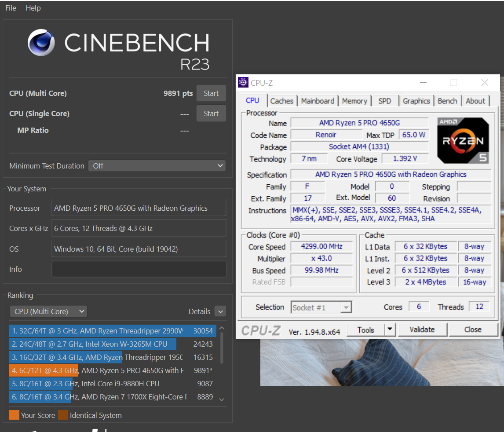The width and height of the screenshot is (504, 432).
Task: Click the CPU-Z Name field value
Action: (x=359, y=123)
